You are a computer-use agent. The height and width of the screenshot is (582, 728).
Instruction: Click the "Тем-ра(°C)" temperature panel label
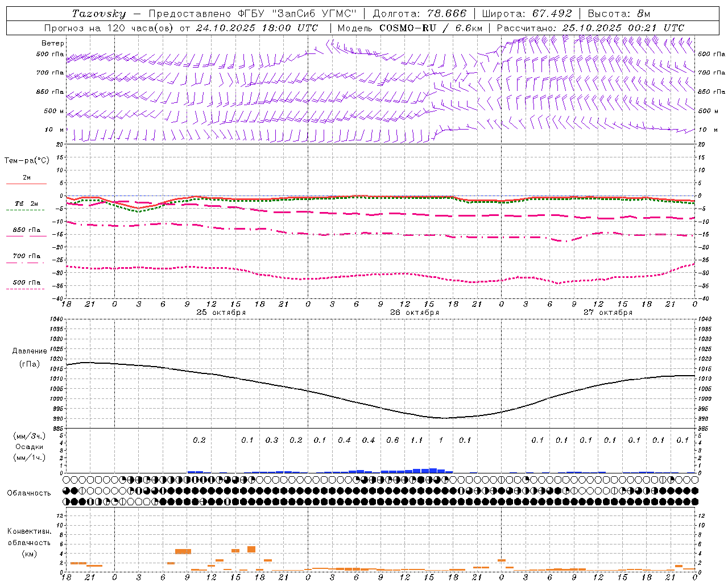(x=27, y=161)
